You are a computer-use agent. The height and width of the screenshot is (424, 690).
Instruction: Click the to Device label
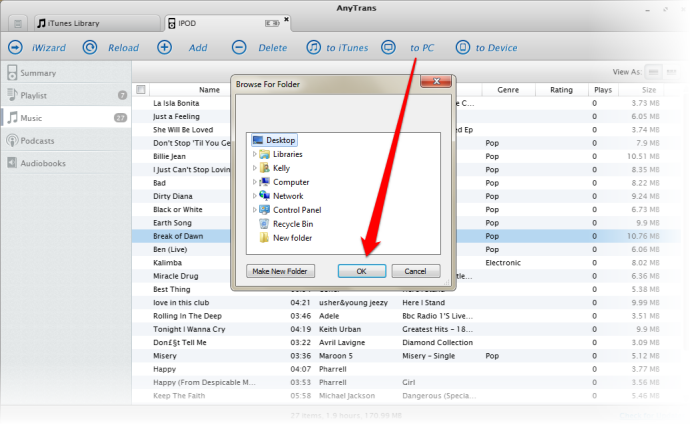(x=496, y=48)
